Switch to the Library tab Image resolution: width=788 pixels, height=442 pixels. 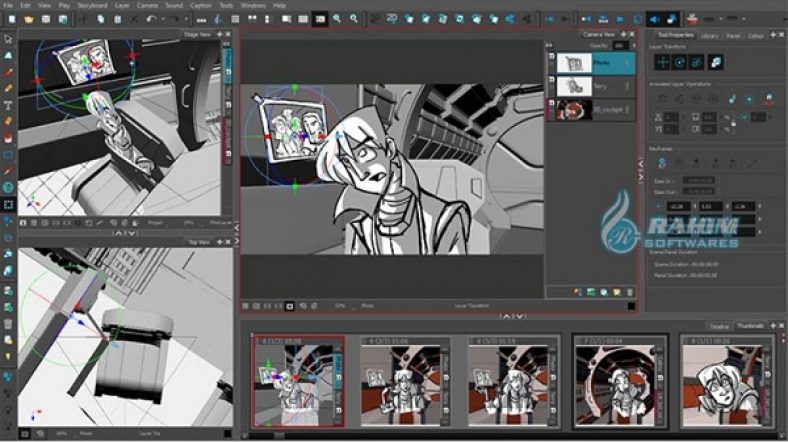pyautogui.click(x=709, y=35)
